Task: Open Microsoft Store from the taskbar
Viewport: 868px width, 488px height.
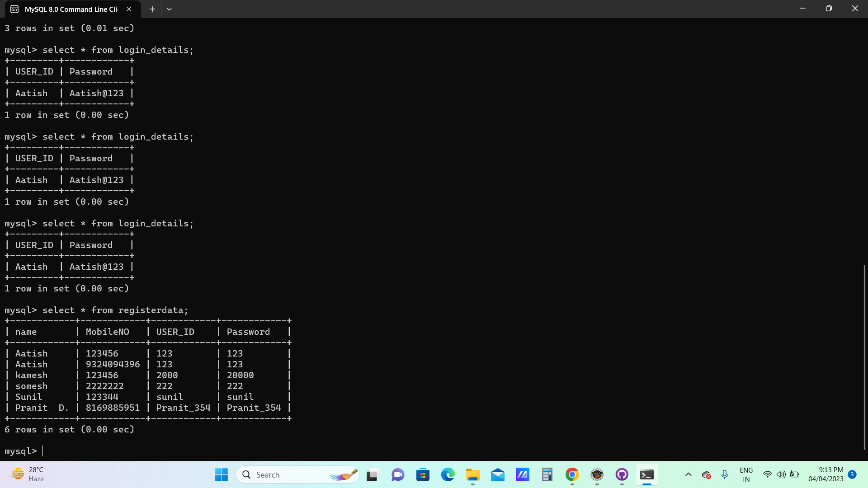Action: pyautogui.click(x=423, y=474)
